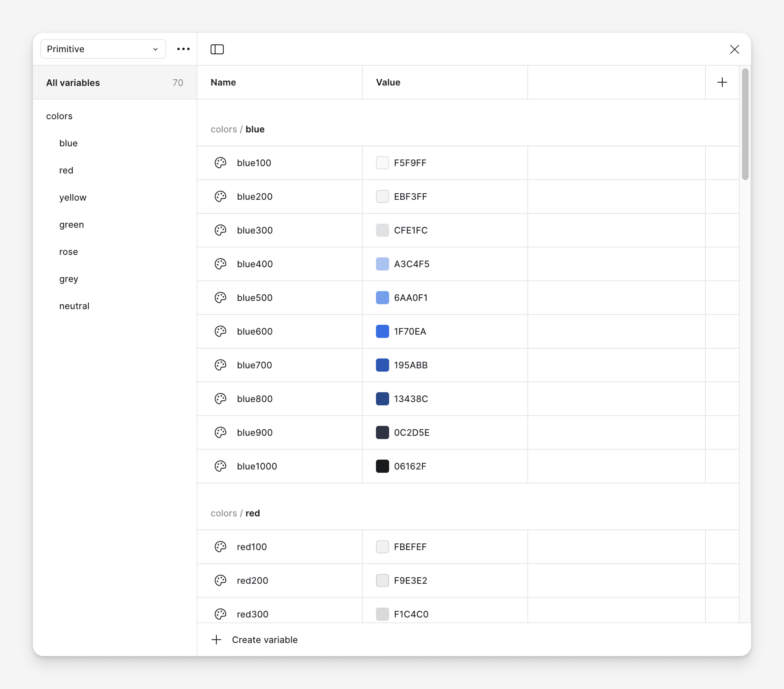Click the color type icon for blue1000
784x689 pixels.
pos(220,466)
